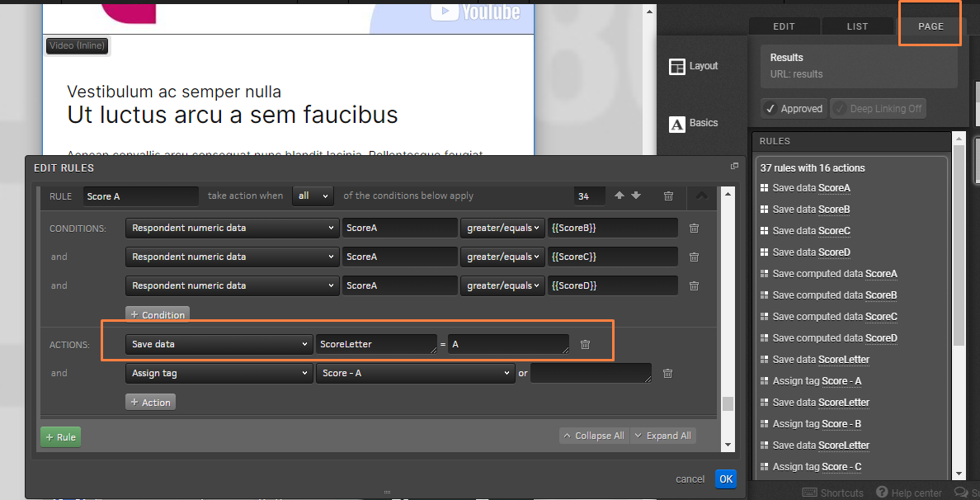Pop out the Edit Rules dialog
This screenshot has height=500, width=980.
click(734, 166)
